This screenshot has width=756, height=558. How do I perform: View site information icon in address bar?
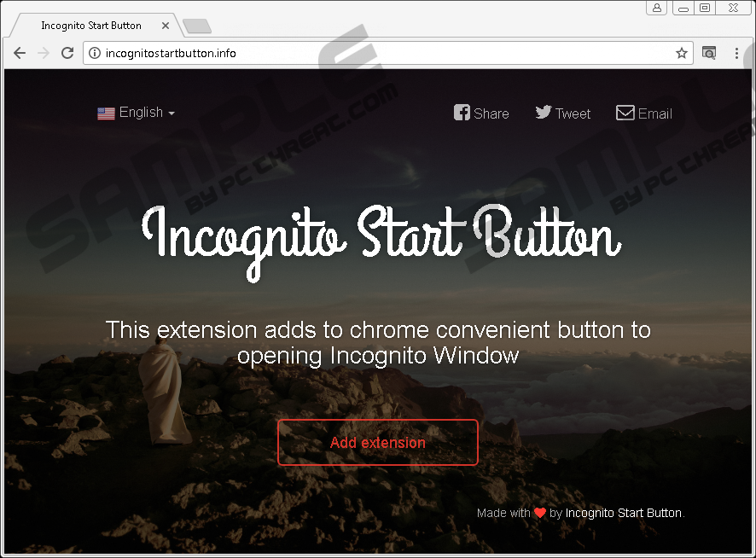95,53
